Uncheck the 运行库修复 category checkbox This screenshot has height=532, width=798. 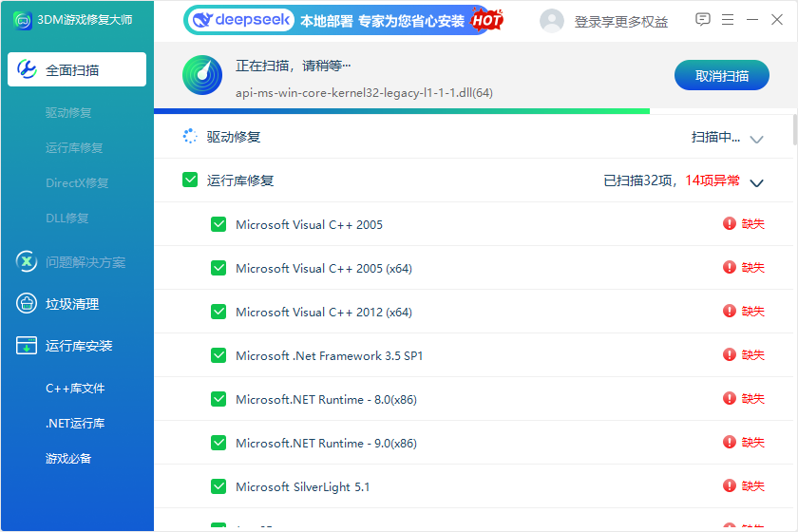click(x=190, y=180)
